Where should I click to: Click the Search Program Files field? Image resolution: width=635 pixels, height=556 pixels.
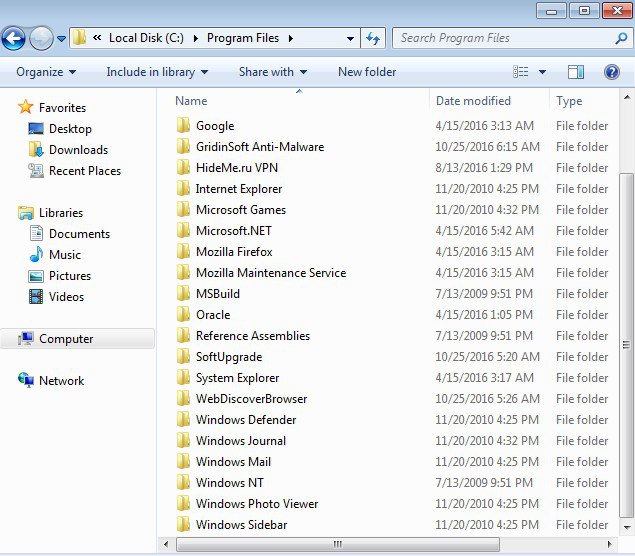[512, 38]
